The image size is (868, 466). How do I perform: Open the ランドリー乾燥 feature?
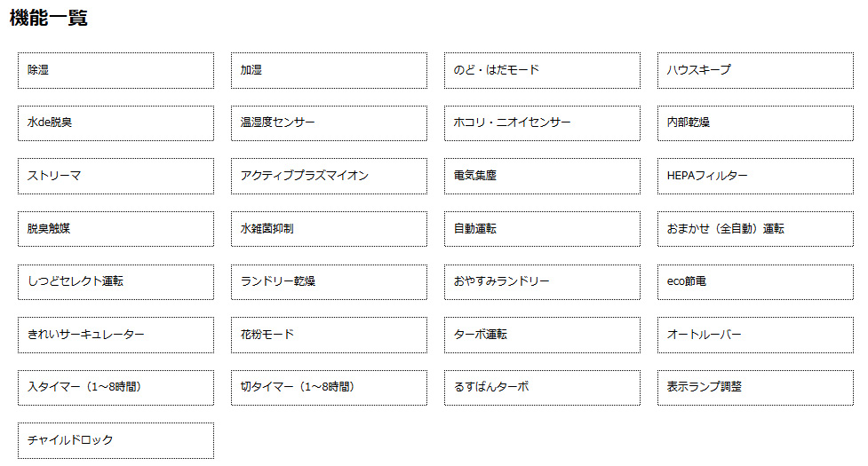pos(329,282)
